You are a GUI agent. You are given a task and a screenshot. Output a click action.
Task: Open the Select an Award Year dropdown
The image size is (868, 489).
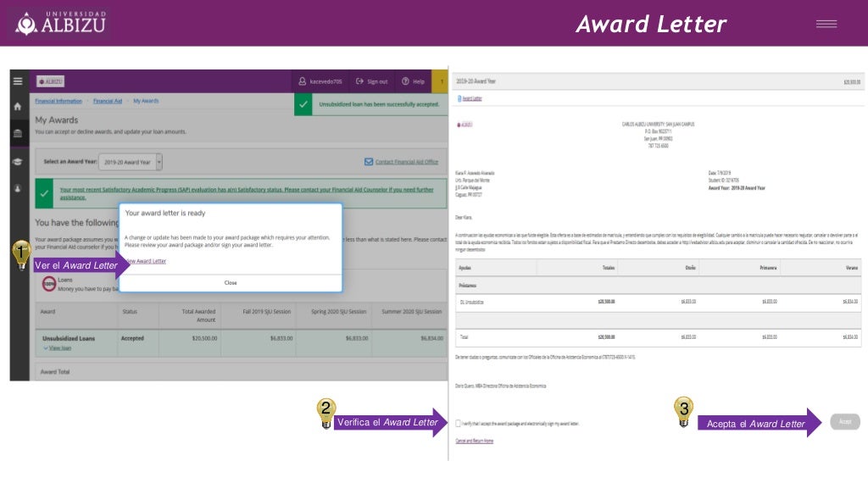coord(131,162)
